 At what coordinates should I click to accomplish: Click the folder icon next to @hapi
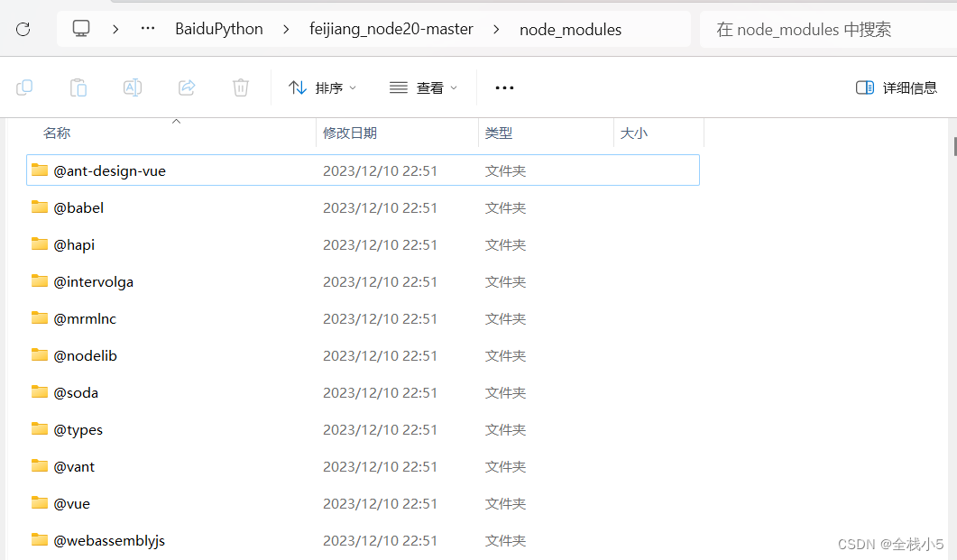coord(40,244)
